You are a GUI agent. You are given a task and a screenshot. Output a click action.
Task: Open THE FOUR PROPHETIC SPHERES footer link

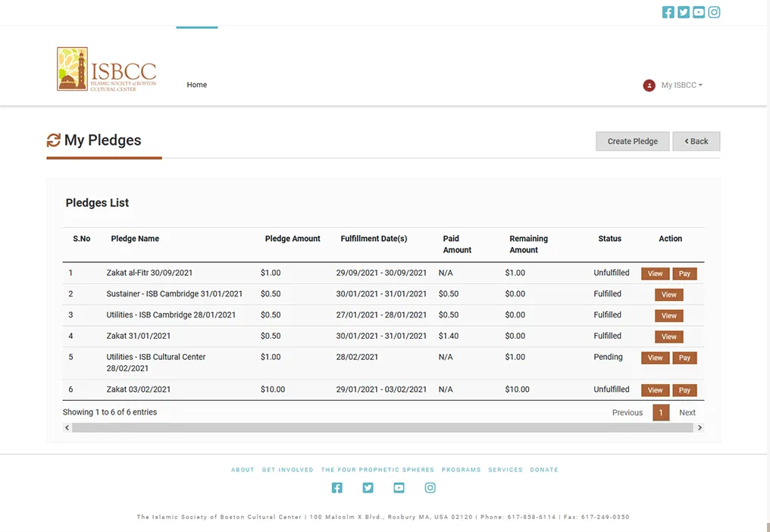[377, 470]
